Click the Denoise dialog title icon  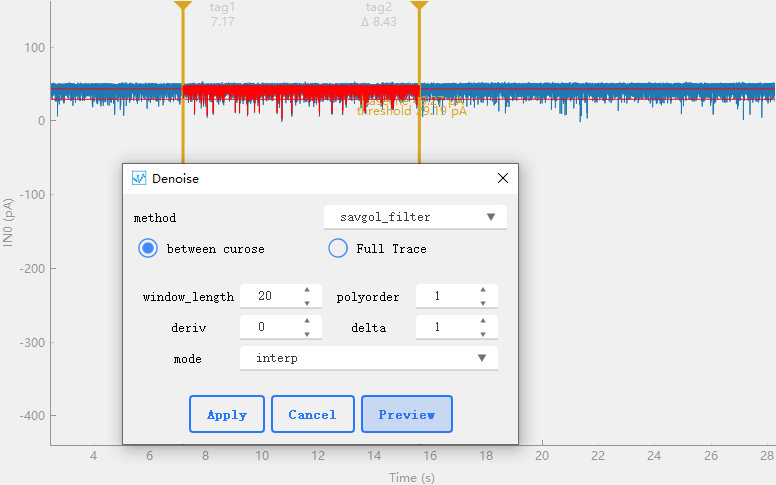[x=139, y=178]
